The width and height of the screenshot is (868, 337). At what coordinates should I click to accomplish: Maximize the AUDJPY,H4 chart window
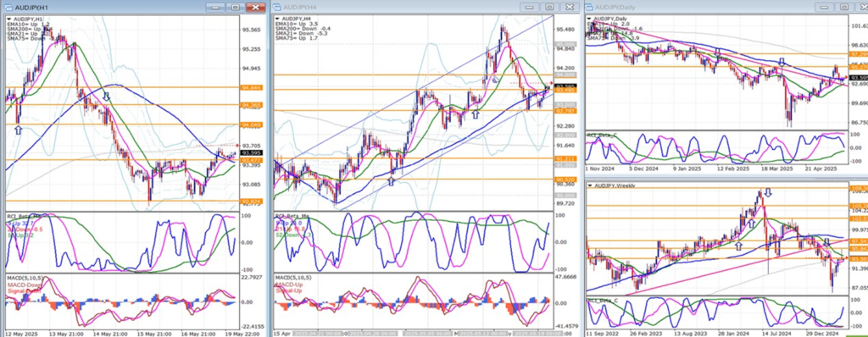(549, 7)
